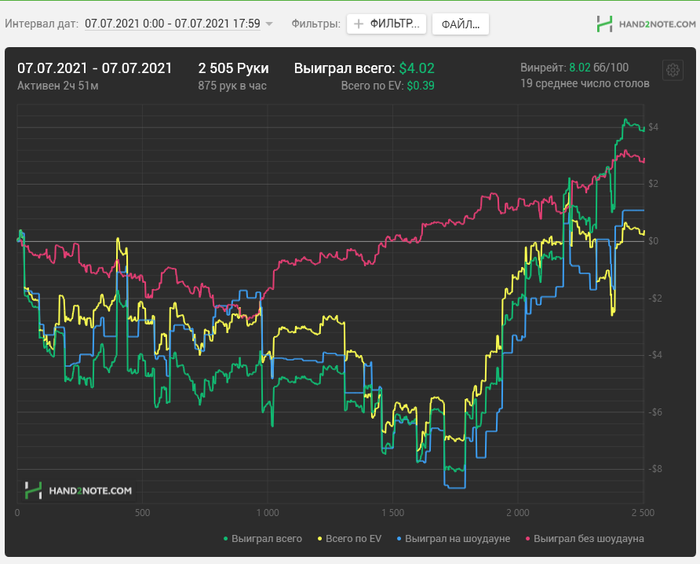Click the 1 000 x-axis label

[267, 513]
